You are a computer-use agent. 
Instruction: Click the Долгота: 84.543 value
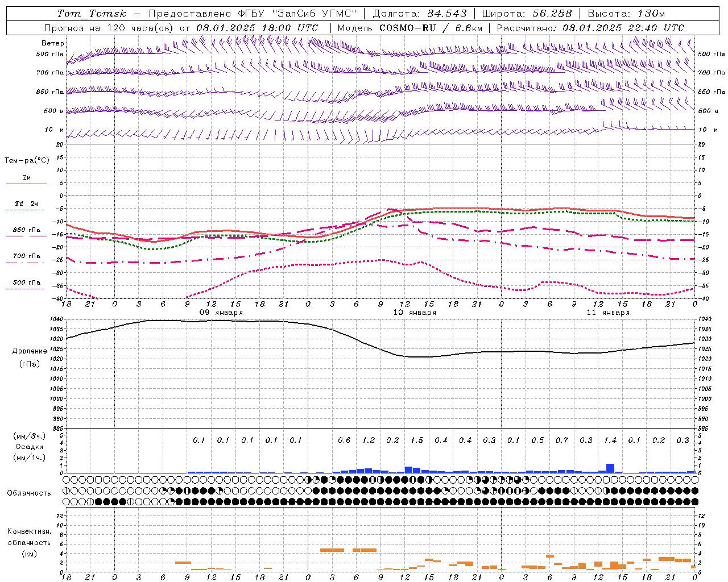tap(420, 14)
